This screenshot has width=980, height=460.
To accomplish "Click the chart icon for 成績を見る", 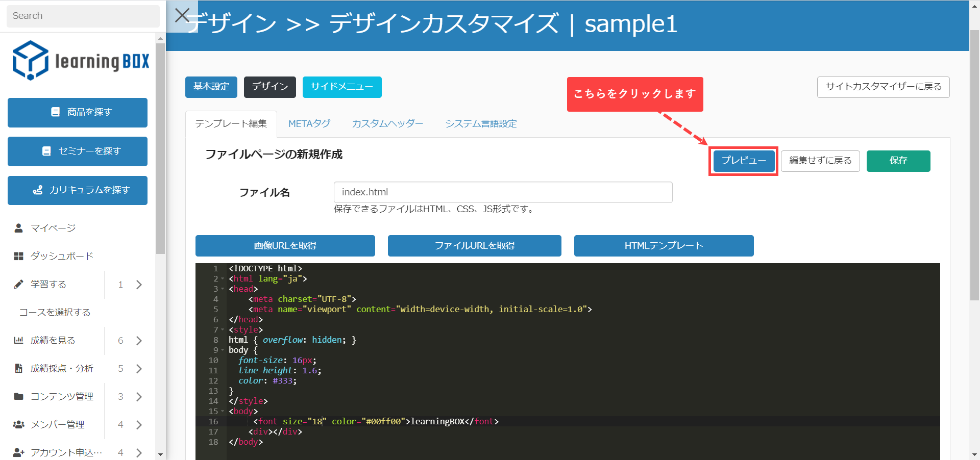I will click(x=19, y=340).
